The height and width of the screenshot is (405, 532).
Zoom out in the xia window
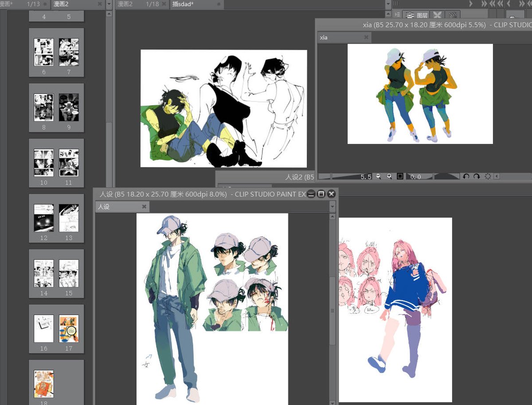click(x=378, y=176)
